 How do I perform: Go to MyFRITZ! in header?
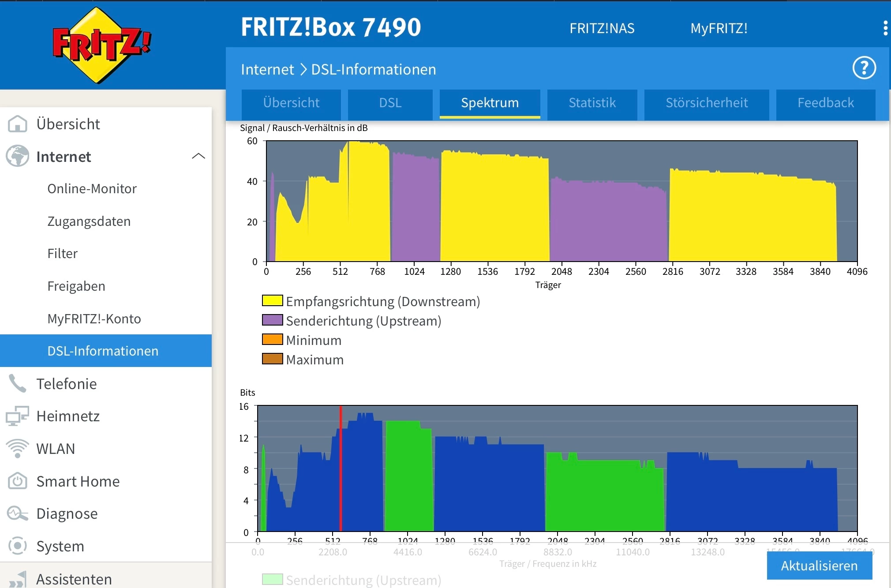tap(719, 29)
